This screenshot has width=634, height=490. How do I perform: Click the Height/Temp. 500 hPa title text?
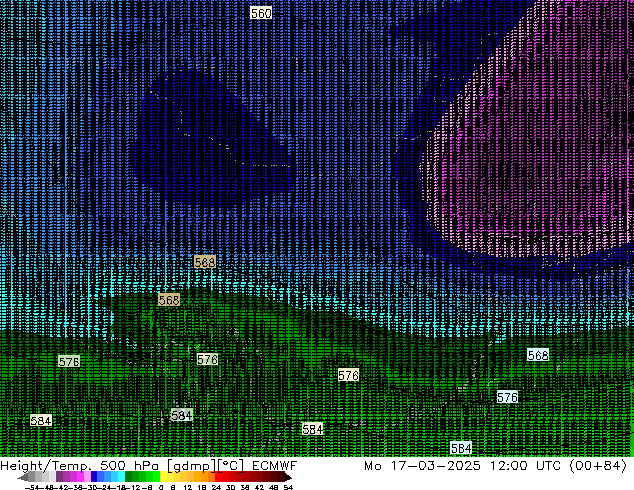point(81,466)
